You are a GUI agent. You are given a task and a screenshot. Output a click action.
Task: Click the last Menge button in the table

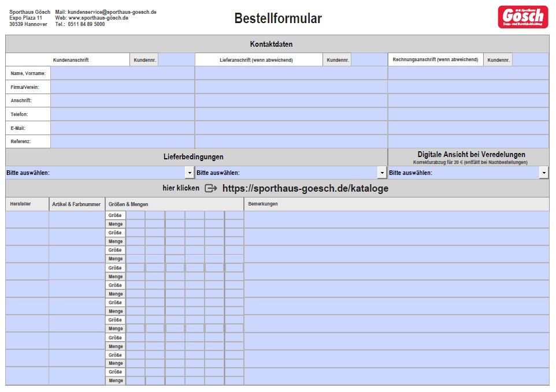click(115, 380)
